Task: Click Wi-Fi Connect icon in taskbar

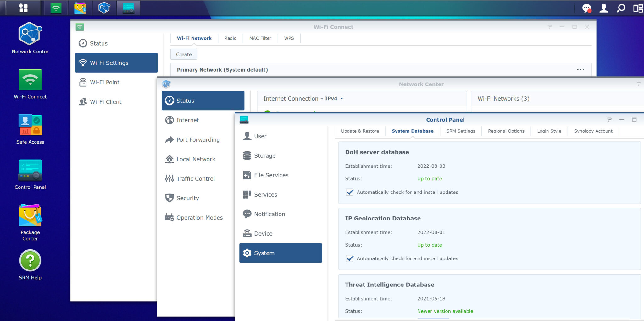Action: 56,8
